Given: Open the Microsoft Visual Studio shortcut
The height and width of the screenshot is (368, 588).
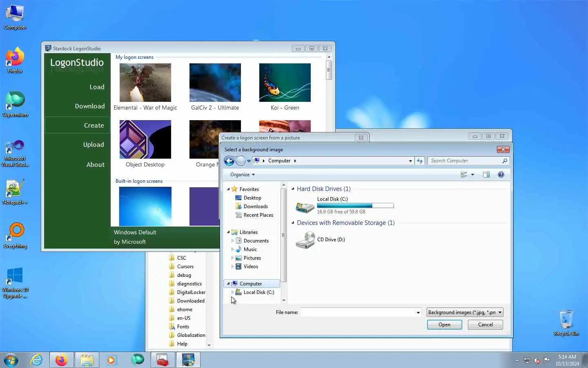Looking at the screenshot, I should coord(15,153).
